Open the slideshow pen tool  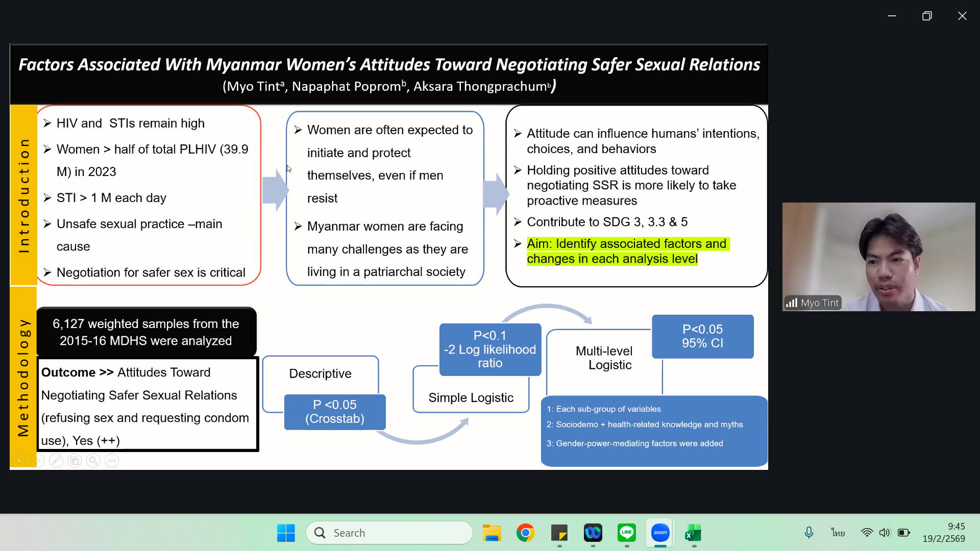(56, 461)
